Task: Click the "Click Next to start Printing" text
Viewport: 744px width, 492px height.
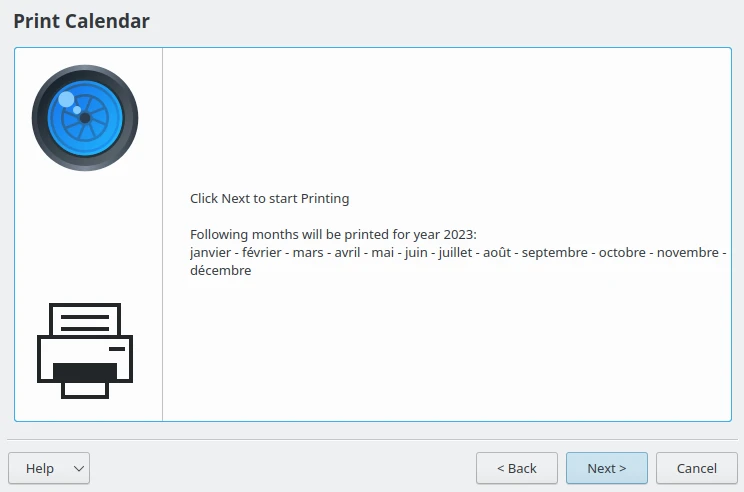Action: click(x=269, y=198)
